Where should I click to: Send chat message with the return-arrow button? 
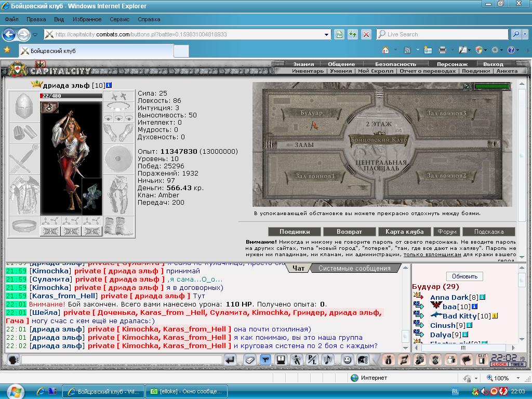[x=230, y=360]
